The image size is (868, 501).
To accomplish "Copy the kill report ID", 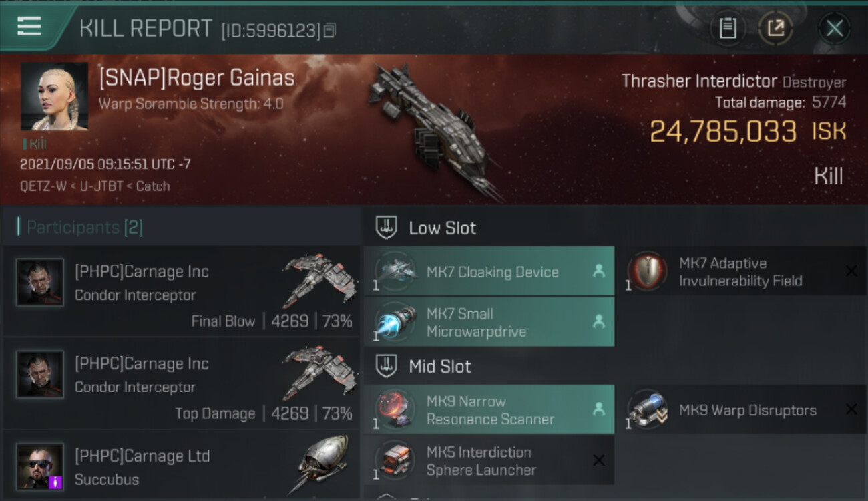I will [329, 31].
